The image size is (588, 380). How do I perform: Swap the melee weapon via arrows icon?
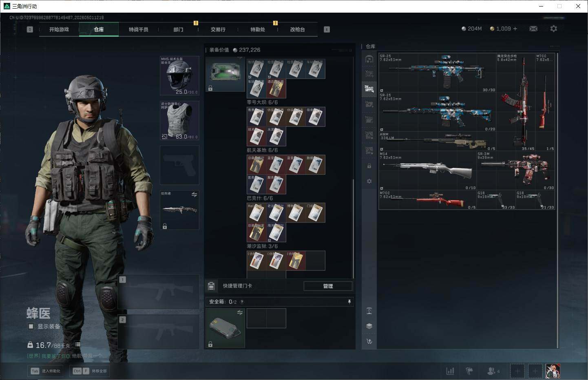[x=194, y=194]
